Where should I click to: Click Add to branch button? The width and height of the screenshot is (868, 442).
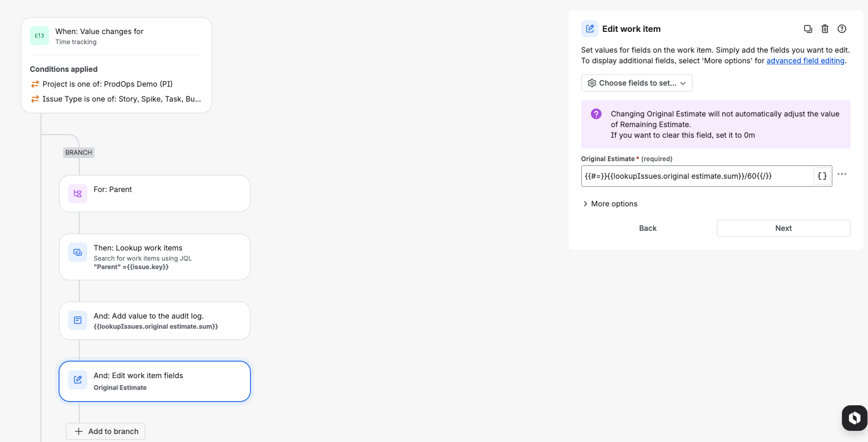(x=105, y=431)
